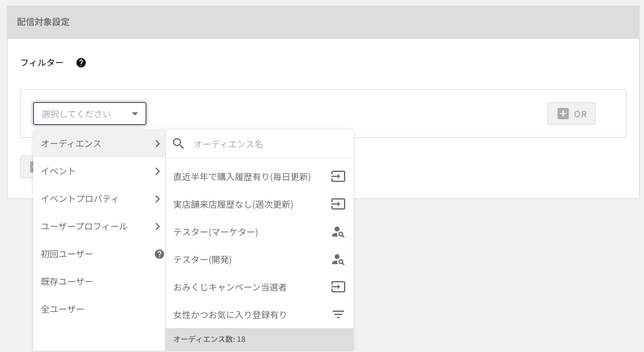Choose 全ユーザー option
This screenshot has width=644, height=352.
(99, 309)
